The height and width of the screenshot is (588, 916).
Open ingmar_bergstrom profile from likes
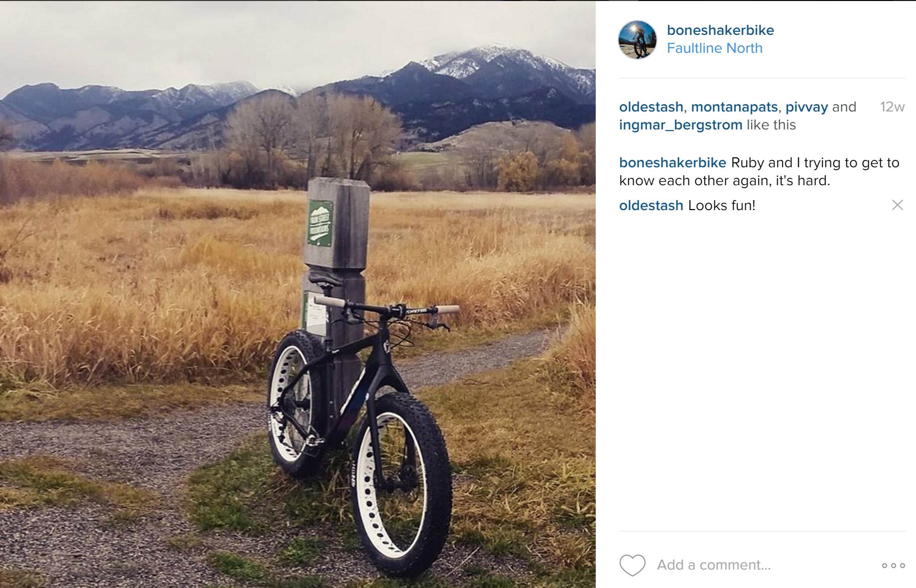[680, 125]
